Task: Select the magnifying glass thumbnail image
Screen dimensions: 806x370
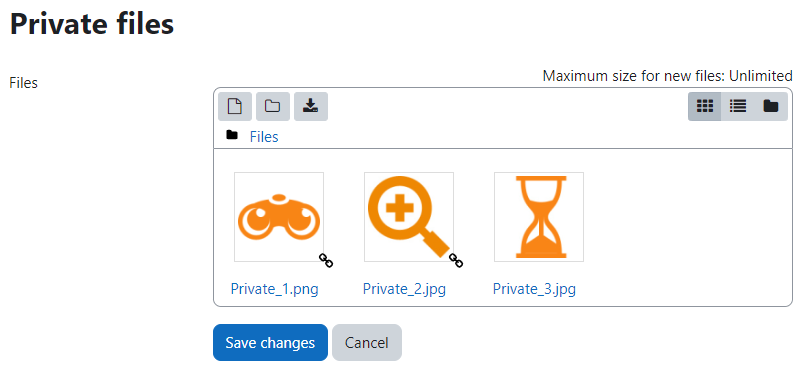Action: coord(409,217)
